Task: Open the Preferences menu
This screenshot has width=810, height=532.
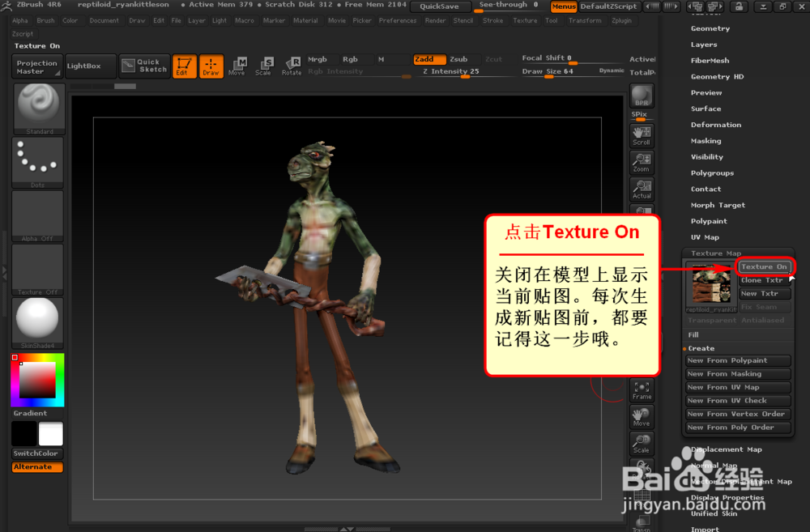Action: [x=397, y=21]
